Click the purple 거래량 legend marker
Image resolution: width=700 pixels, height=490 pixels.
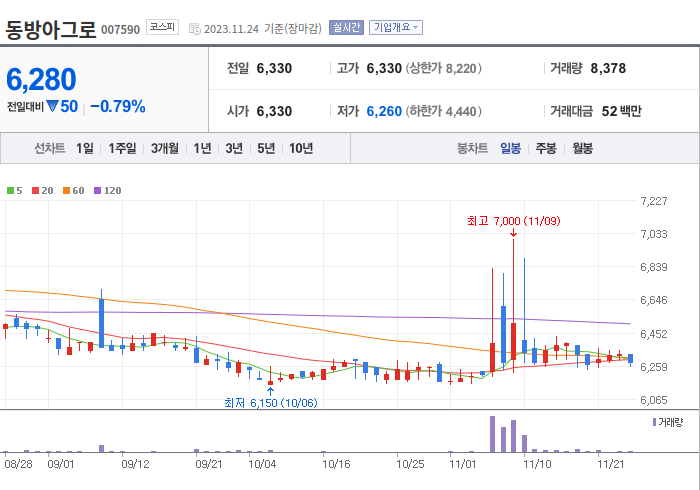click(654, 422)
